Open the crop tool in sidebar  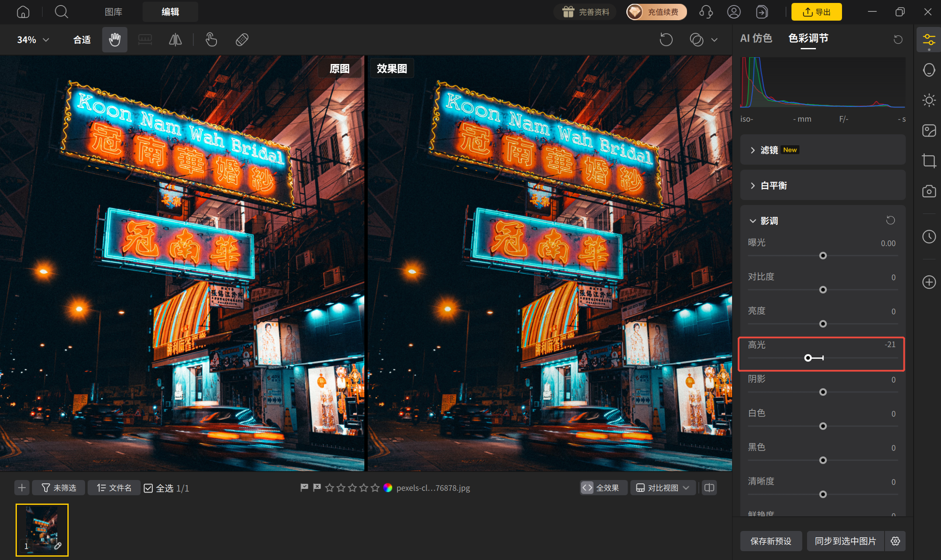point(929,161)
